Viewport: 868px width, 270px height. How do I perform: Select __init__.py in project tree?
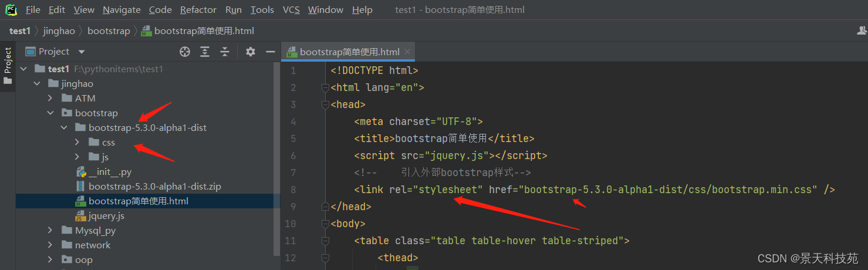pos(110,172)
